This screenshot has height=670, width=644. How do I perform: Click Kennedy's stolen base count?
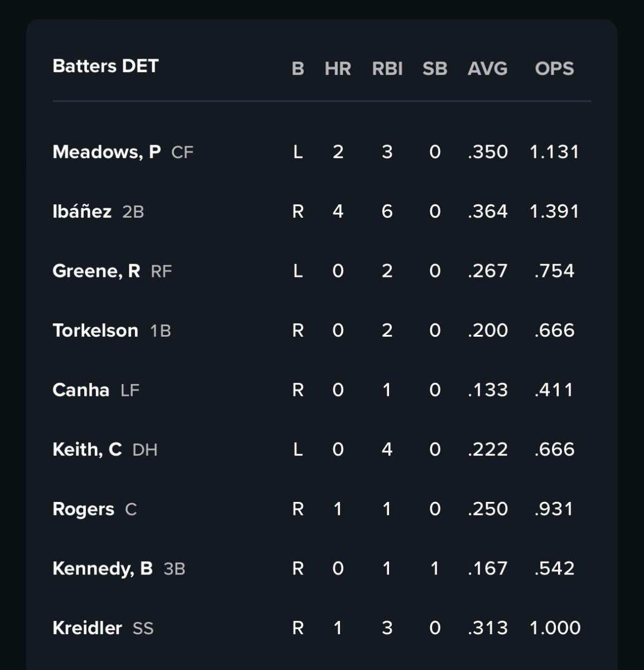point(435,568)
